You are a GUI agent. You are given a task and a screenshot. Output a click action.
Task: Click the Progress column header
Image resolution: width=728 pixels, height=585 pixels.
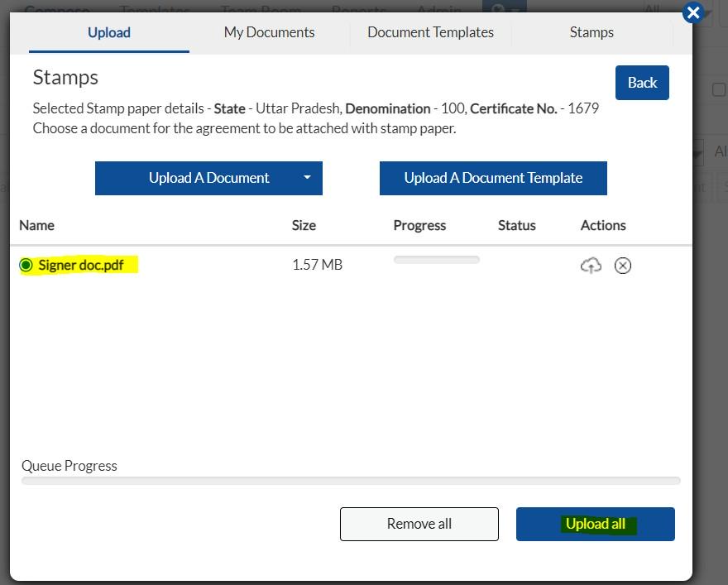tap(419, 225)
